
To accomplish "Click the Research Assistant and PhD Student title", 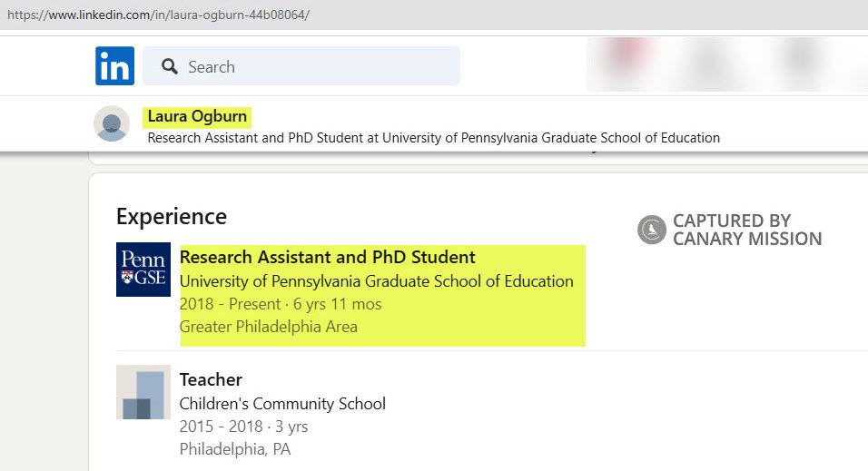I will coord(327,257).
